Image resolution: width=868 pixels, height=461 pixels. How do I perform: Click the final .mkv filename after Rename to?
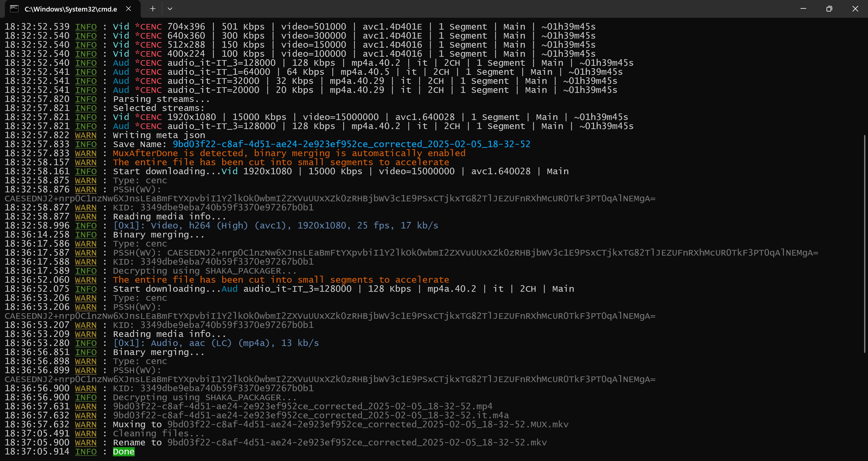(357, 442)
